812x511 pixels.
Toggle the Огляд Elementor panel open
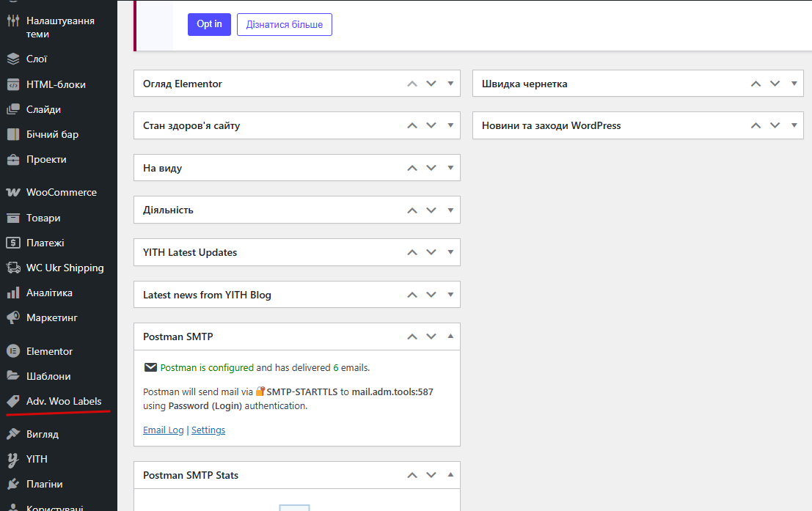[x=450, y=84]
